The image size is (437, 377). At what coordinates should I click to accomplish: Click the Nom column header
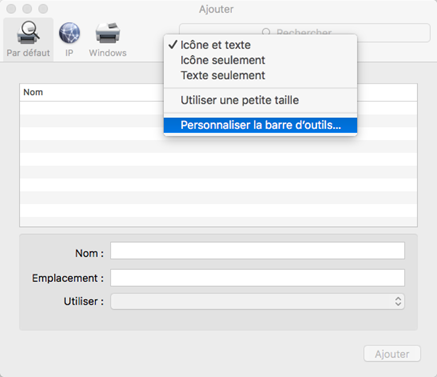33,92
